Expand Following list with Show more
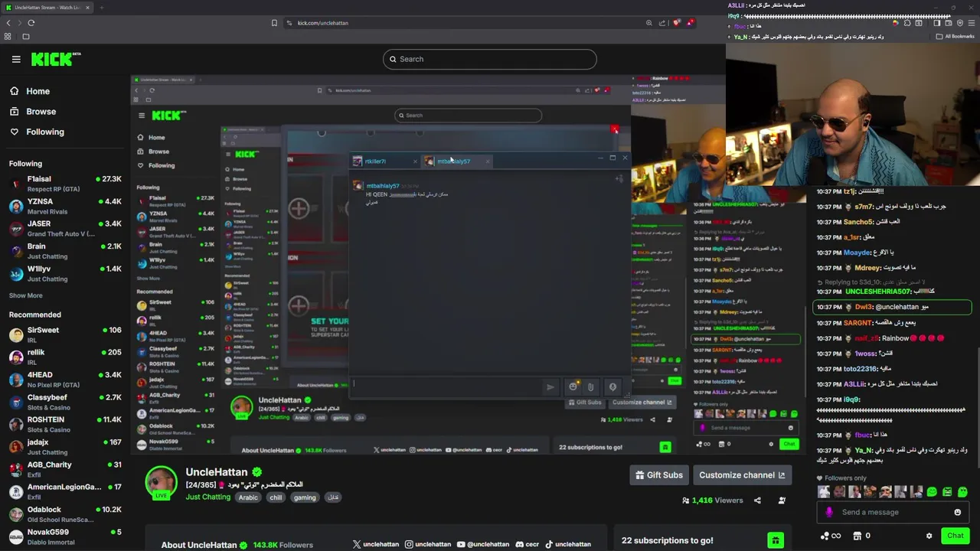Image resolution: width=980 pixels, height=551 pixels. click(x=25, y=295)
